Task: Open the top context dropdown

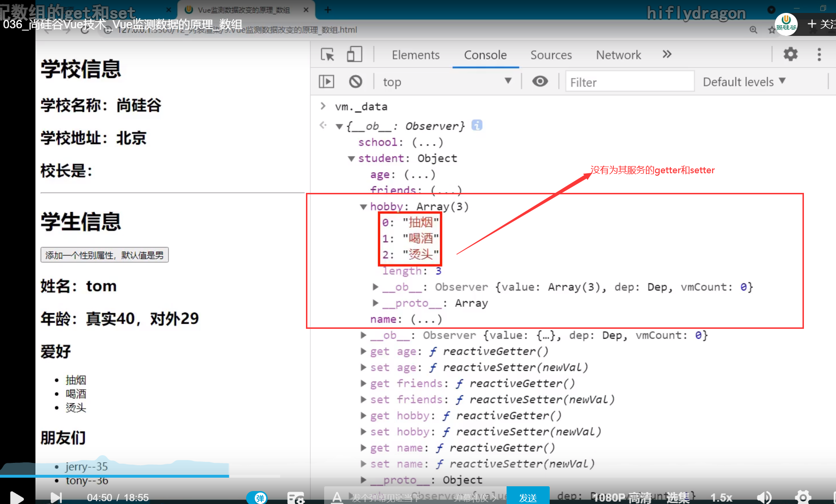Action: click(x=447, y=82)
